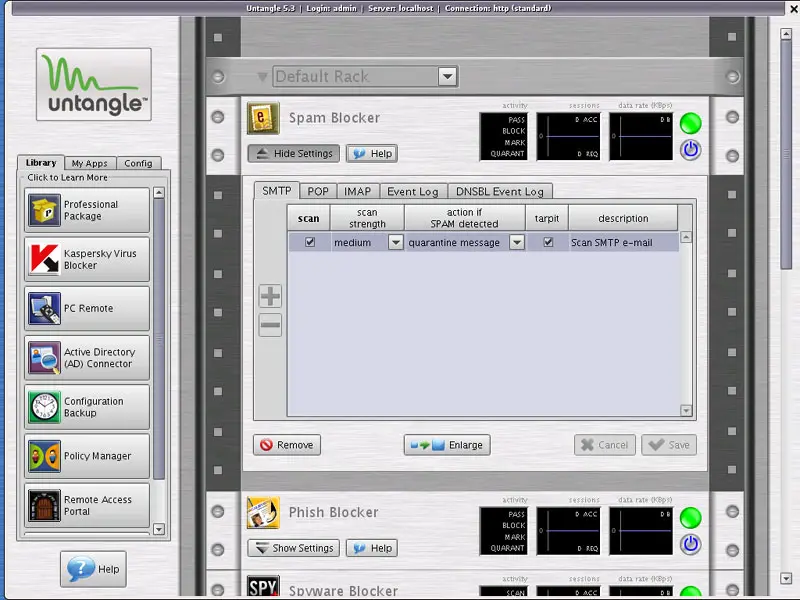Click the library list scroll-down arrow
The width and height of the screenshot is (800, 600).
coord(159,529)
